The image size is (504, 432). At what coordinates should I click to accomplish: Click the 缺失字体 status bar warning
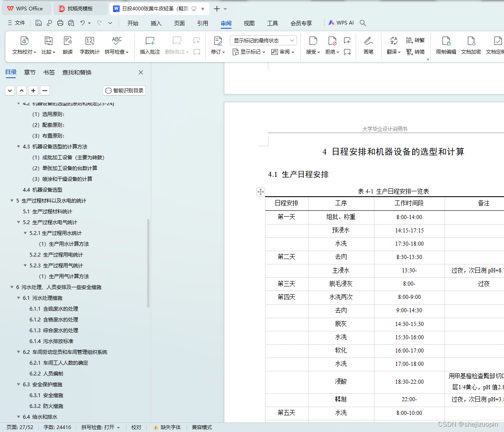(167, 427)
